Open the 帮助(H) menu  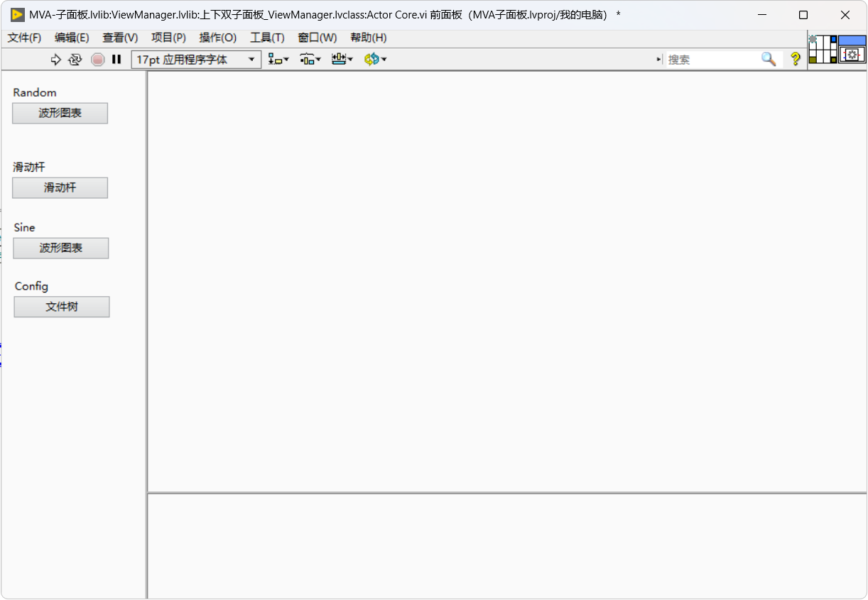pos(369,38)
